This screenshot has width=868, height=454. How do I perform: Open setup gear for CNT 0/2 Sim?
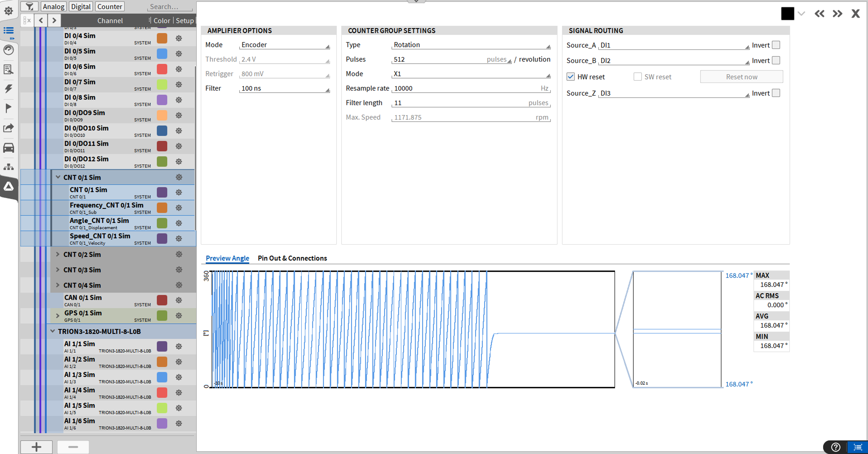179,254
